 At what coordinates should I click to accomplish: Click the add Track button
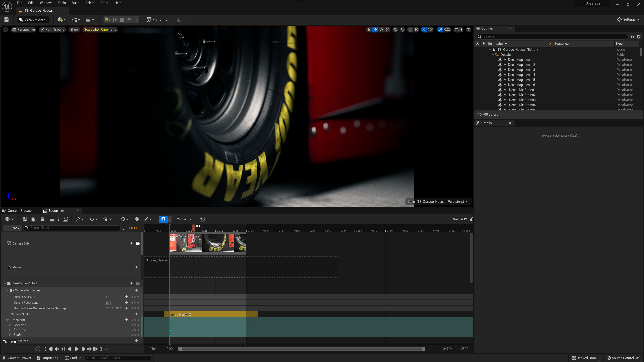pyautogui.click(x=13, y=228)
